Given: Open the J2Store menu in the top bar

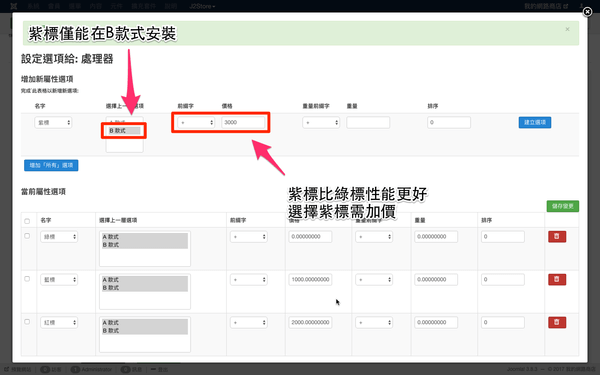Looking at the screenshot, I should click(202, 6).
